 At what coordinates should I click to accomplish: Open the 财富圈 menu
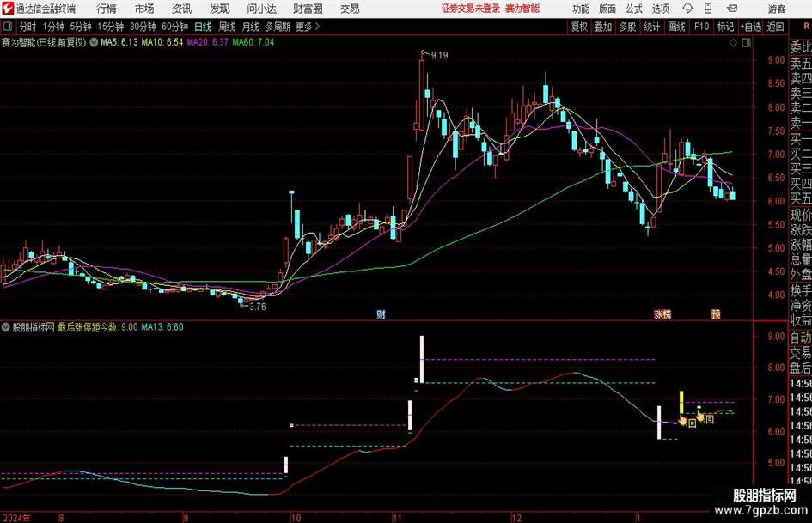[x=308, y=9]
